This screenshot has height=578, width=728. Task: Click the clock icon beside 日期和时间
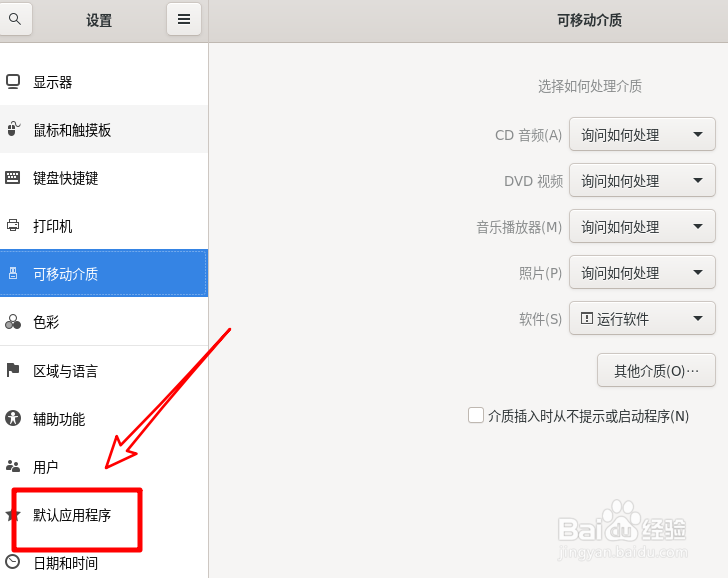pyautogui.click(x=13, y=562)
